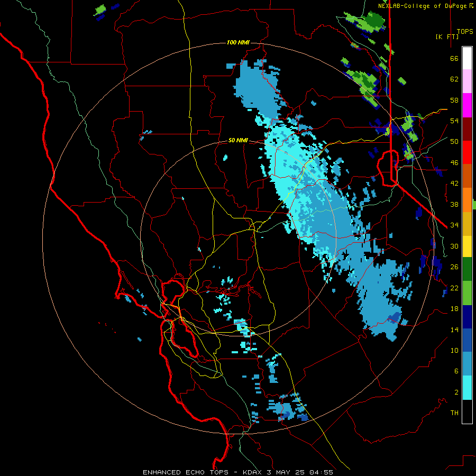Click the "KDAX" radar site identifier

click(x=253, y=472)
